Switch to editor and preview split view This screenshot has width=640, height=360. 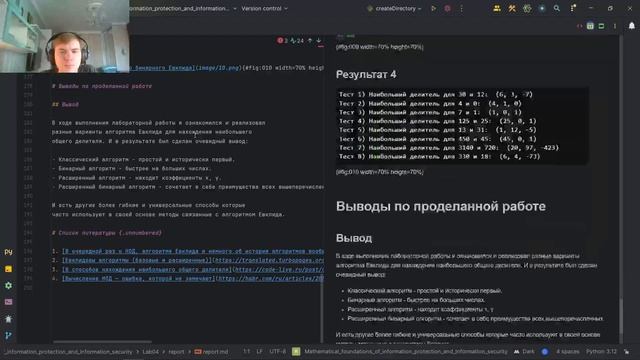pos(590,26)
